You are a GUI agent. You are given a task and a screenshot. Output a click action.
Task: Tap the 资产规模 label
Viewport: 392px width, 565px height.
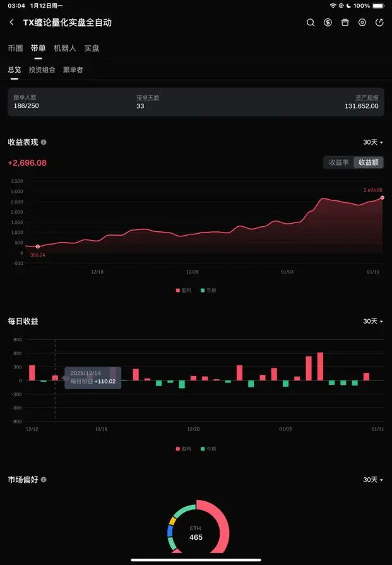[367, 98]
